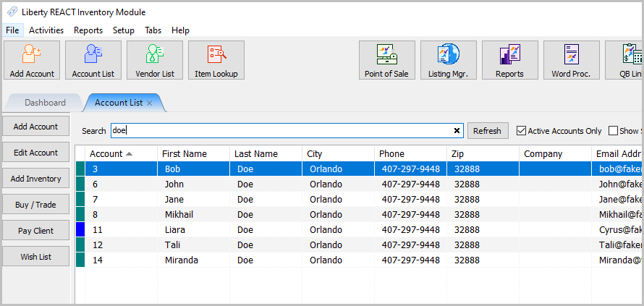Toggle Active Accounts Only checkbox
The width and height of the screenshot is (644, 306).
click(x=521, y=131)
